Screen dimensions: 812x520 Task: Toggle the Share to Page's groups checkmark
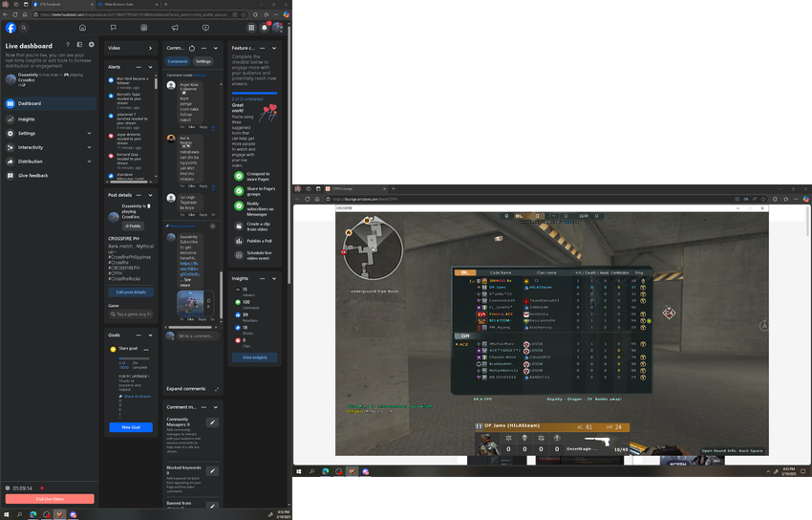coord(239,191)
